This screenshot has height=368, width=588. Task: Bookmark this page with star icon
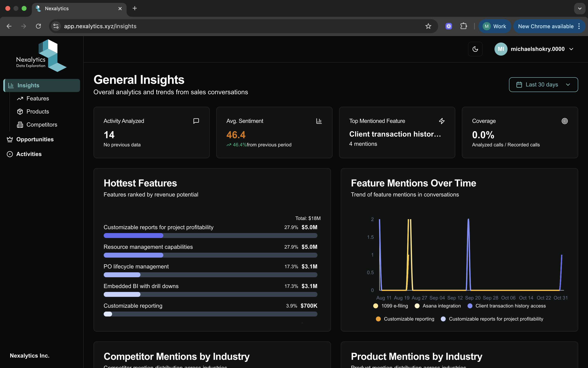tap(428, 26)
